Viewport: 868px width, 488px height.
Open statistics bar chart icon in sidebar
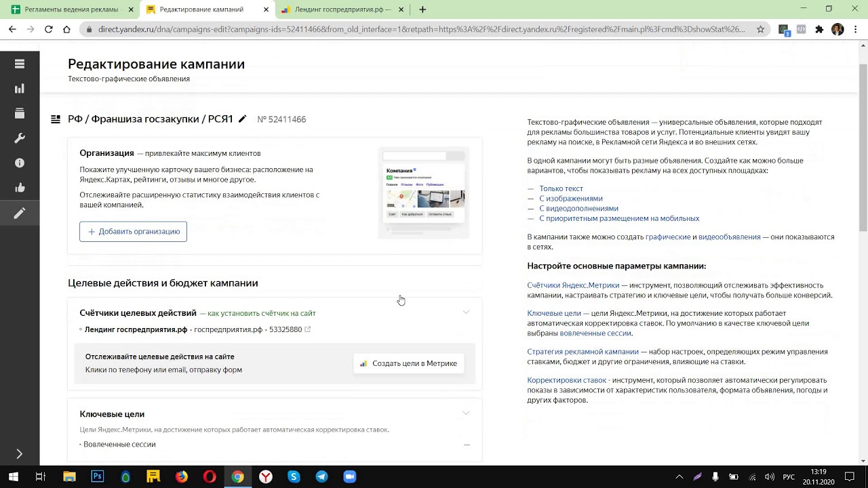coord(19,89)
